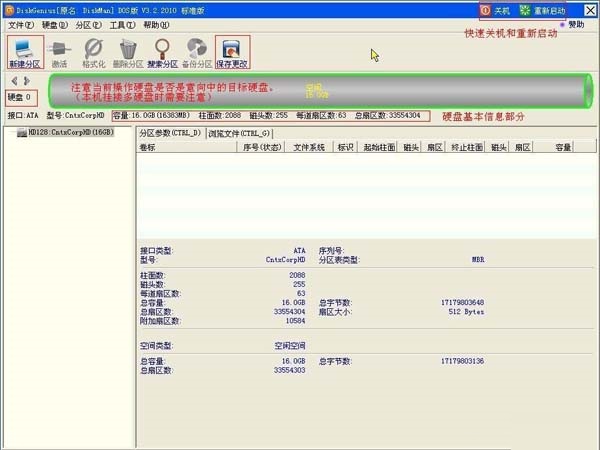This screenshot has height=450, width=600.
Task: Select the free space cylinder disk bar
Action: 321,91
